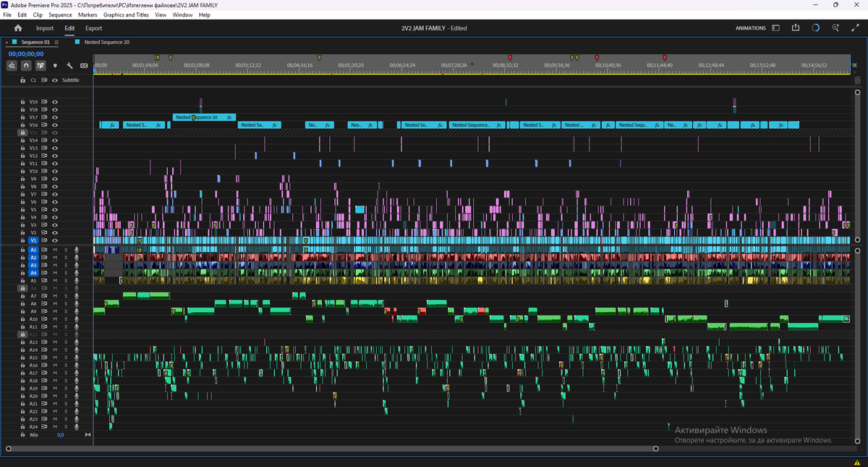Toggle Linked Selection button

coord(41,65)
